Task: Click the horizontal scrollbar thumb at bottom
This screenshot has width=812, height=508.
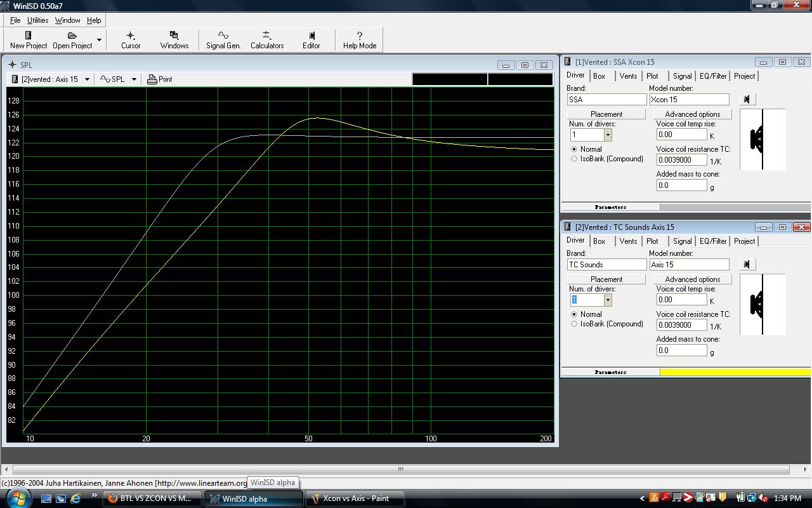Action: pos(400,469)
